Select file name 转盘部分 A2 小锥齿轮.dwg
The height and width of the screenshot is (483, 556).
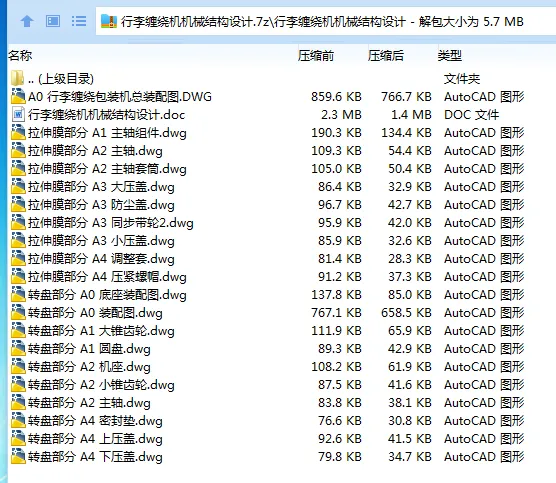click(101, 385)
